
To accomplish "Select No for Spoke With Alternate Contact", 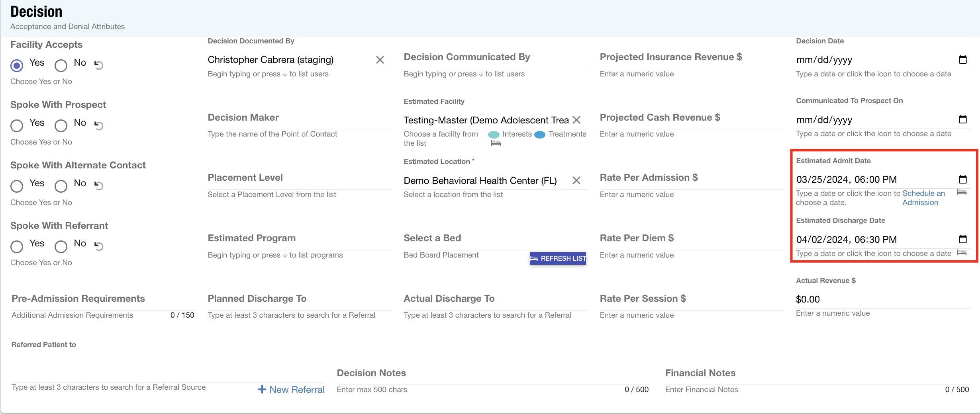I will pyautogui.click(x=61, y=186).
